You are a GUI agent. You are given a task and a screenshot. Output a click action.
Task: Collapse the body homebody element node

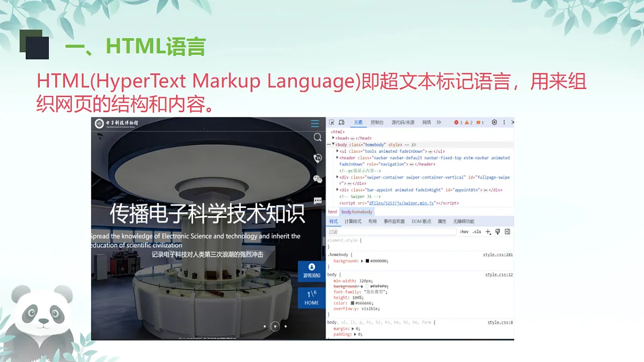pyautogui.click(x=333, y=144)
